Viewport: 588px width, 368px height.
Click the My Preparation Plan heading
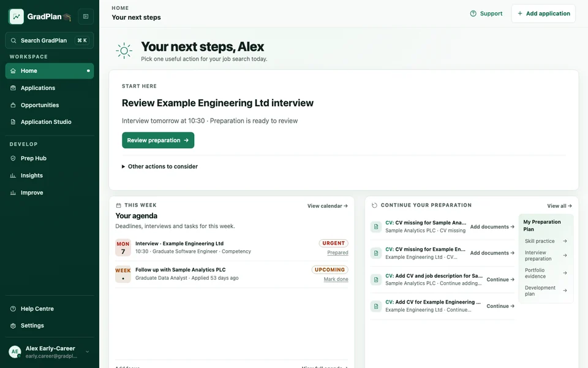(542, 226)
